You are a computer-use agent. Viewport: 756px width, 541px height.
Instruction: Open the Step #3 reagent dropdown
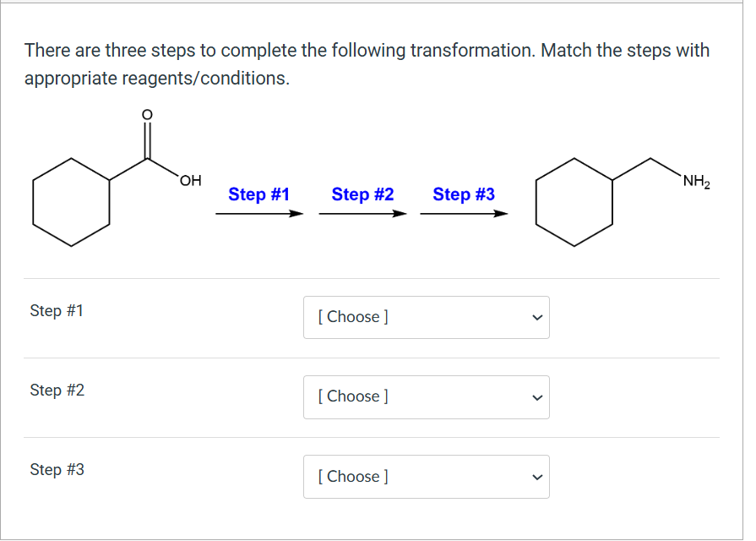427,476
